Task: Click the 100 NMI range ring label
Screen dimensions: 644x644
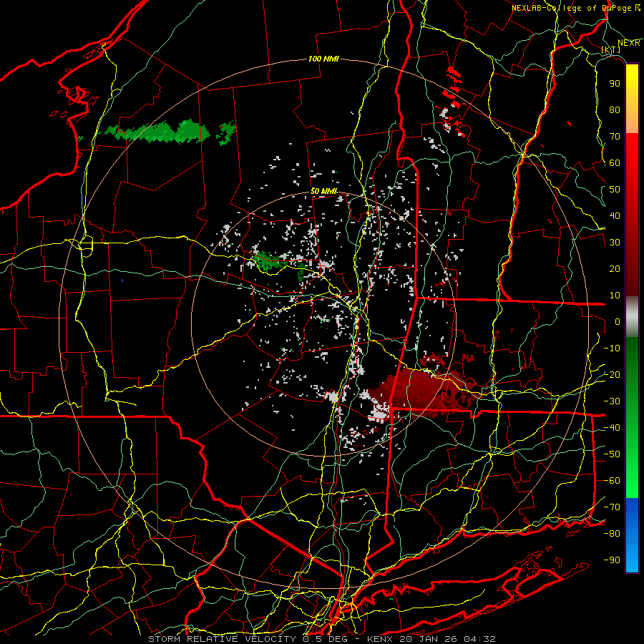Action: 323,59
